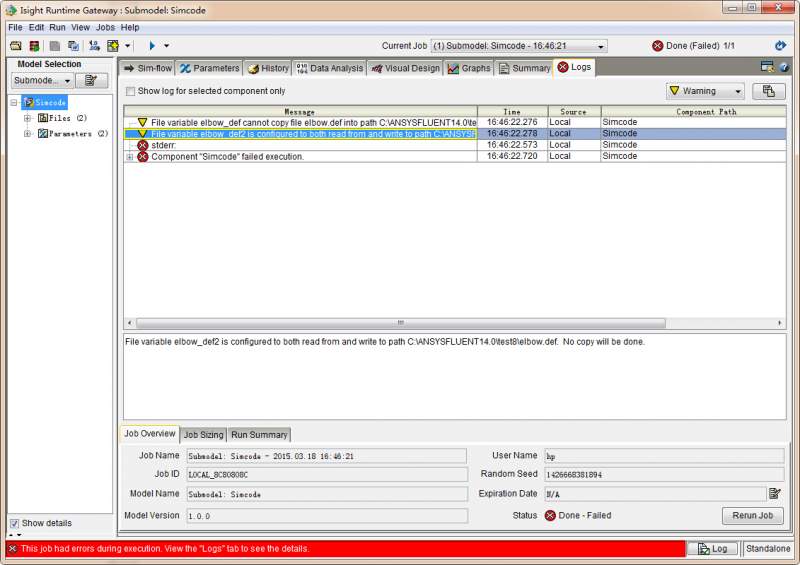
Task: Click the Log button in the status bar
Action: click(x=712, y=549)
